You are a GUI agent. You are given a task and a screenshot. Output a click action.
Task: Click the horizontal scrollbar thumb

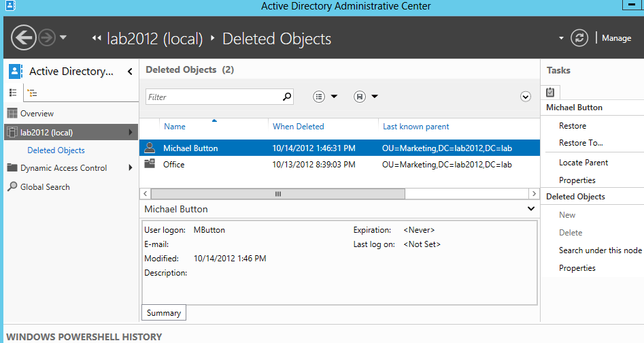277,194
